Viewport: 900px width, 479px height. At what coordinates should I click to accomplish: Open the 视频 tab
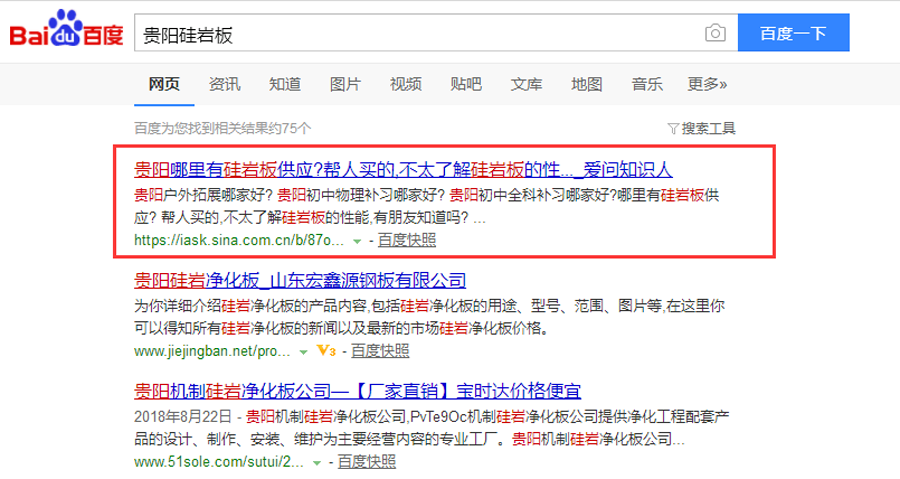click(x=406, y=84)
